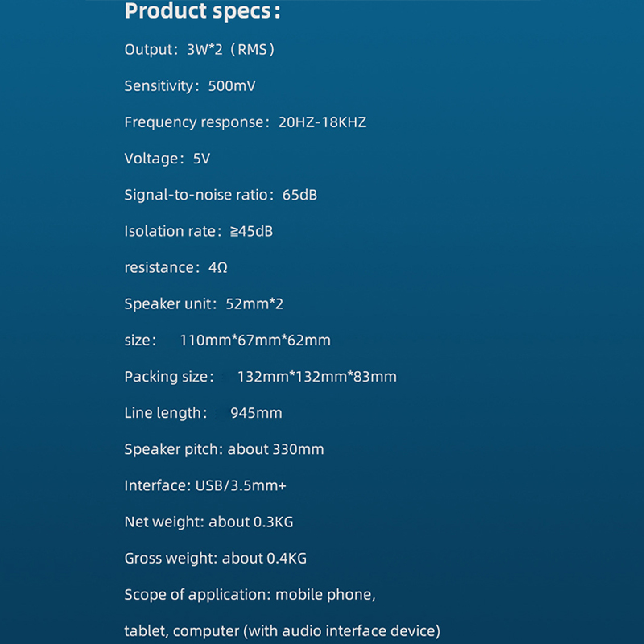Click the Output 3W*2 (RMS) line
This screenshot has height=644, width=644.
tap(200, 50)
